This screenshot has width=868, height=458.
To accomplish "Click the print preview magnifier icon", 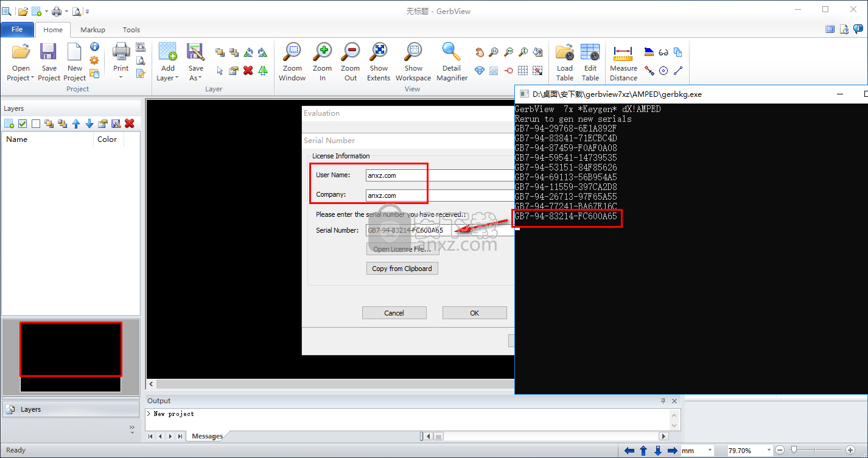I will click(x=141, y=60).
